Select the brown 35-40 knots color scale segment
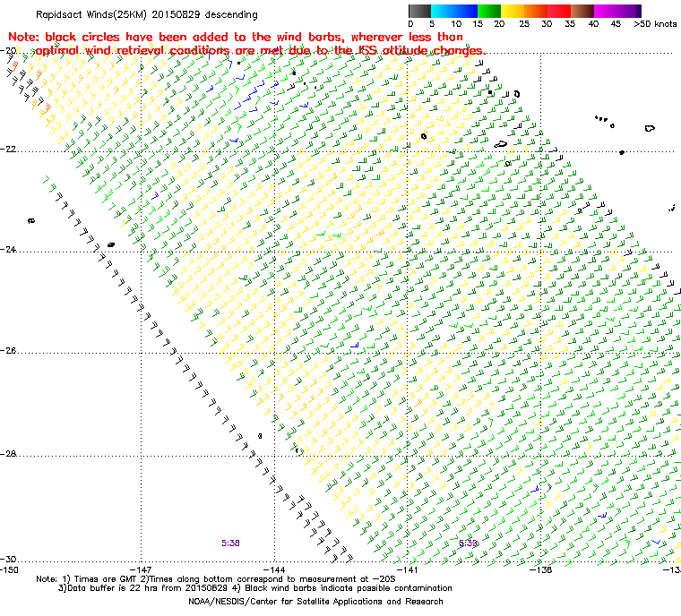Image resolution: width=681 pixels, height=616 pixels. (582, 11)
